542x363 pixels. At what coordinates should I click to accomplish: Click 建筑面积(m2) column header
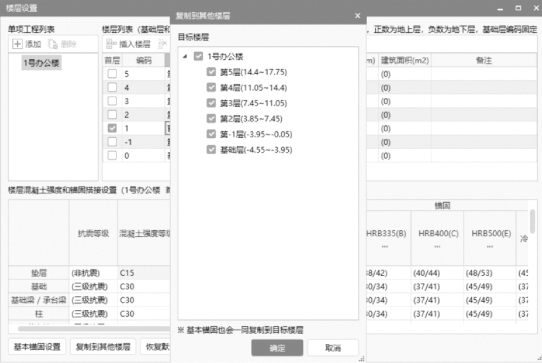[x=405, y=60]
